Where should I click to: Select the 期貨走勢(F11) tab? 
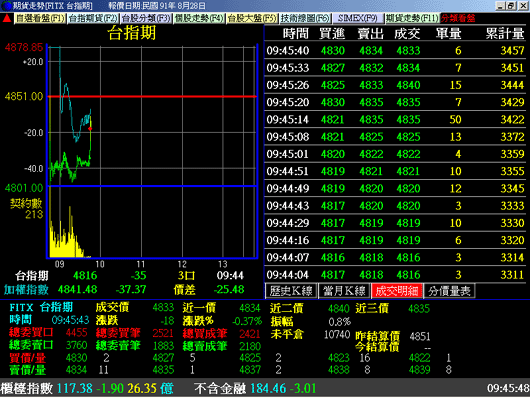coord(412,18)
